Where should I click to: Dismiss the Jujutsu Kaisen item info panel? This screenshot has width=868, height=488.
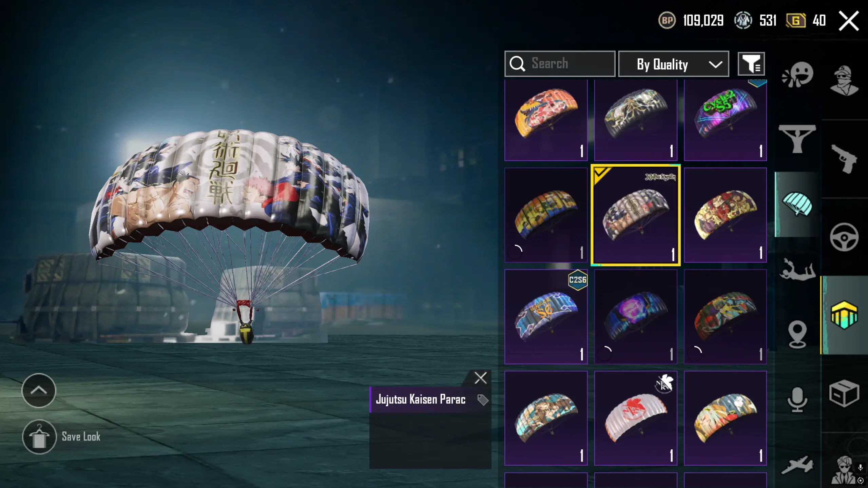(480, 378)
